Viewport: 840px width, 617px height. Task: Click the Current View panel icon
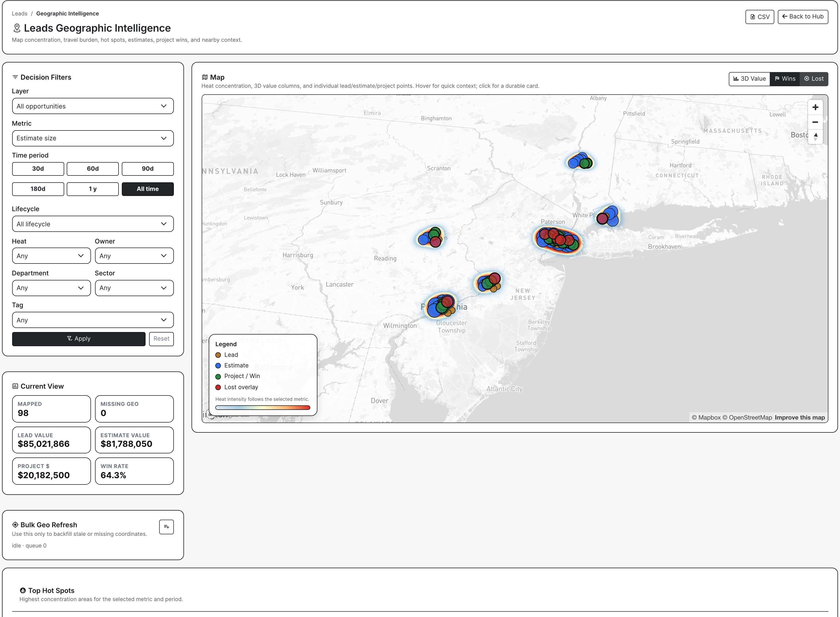point(15,386)
